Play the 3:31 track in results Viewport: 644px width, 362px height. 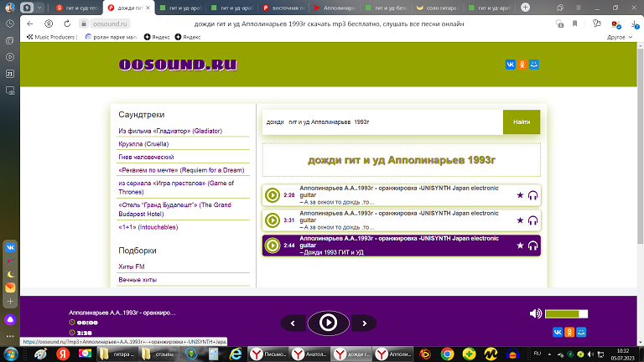coord(273,220)
